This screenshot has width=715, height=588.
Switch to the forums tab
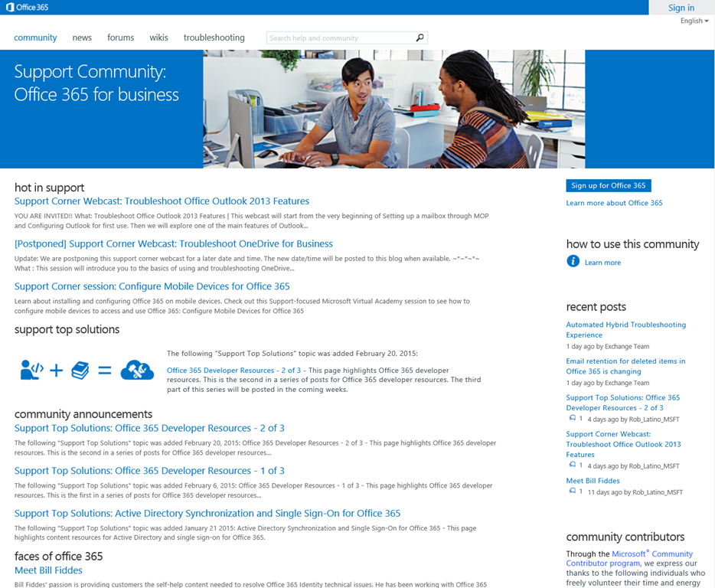point(120,38)
